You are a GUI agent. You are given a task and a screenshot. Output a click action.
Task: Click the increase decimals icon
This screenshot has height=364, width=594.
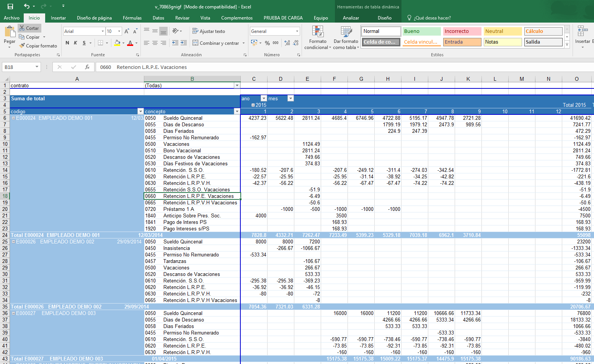click(287, 43)
